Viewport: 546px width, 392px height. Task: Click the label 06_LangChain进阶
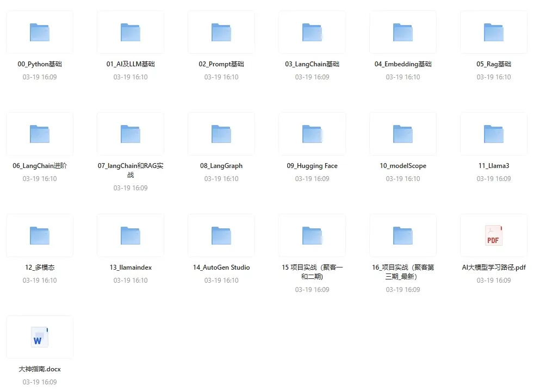40,166
